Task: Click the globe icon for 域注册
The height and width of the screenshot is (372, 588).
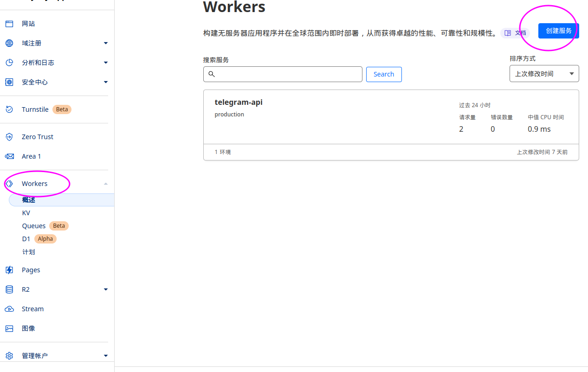Action: click(9, 43)
